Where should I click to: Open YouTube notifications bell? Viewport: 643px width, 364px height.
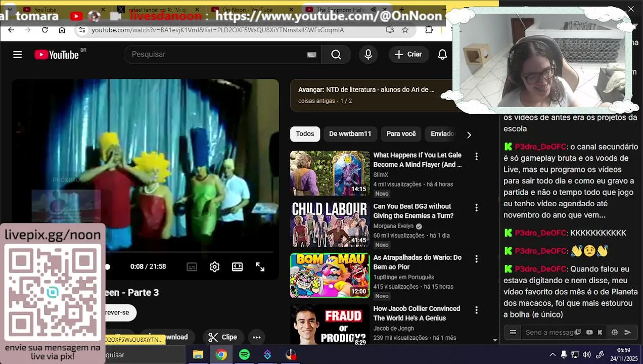[x=442, y=55]
